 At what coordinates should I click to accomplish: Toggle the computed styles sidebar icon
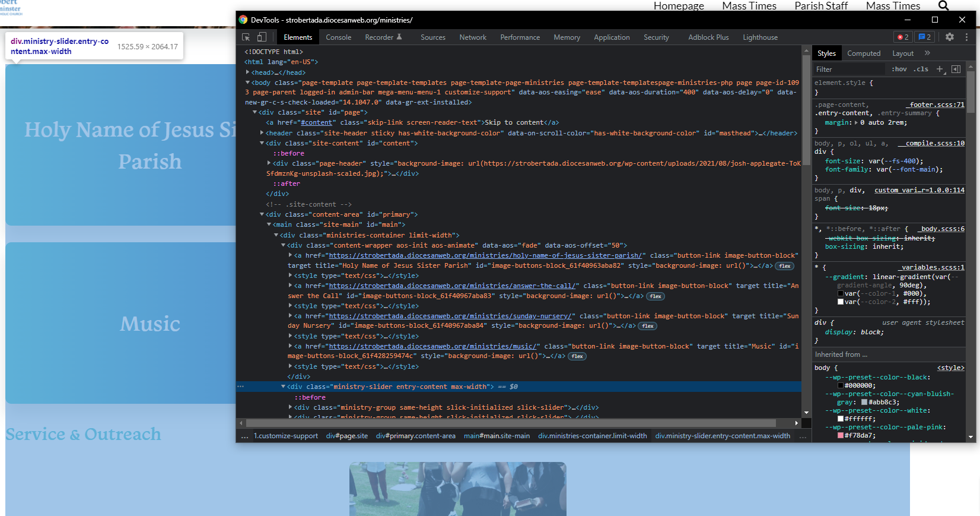click(x=956, y=69)
